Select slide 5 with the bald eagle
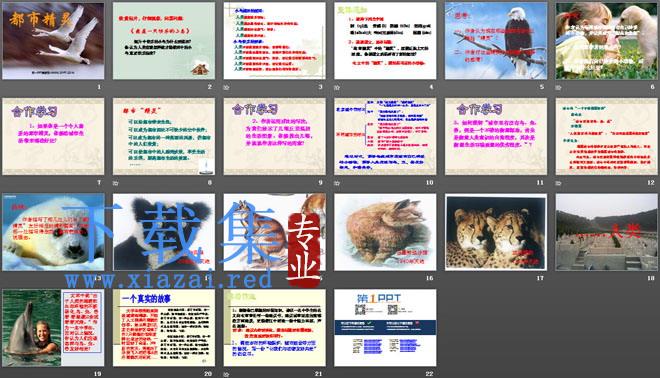This screenshot has width=660, height=378. pyautogui.click(x=496, y=41)
